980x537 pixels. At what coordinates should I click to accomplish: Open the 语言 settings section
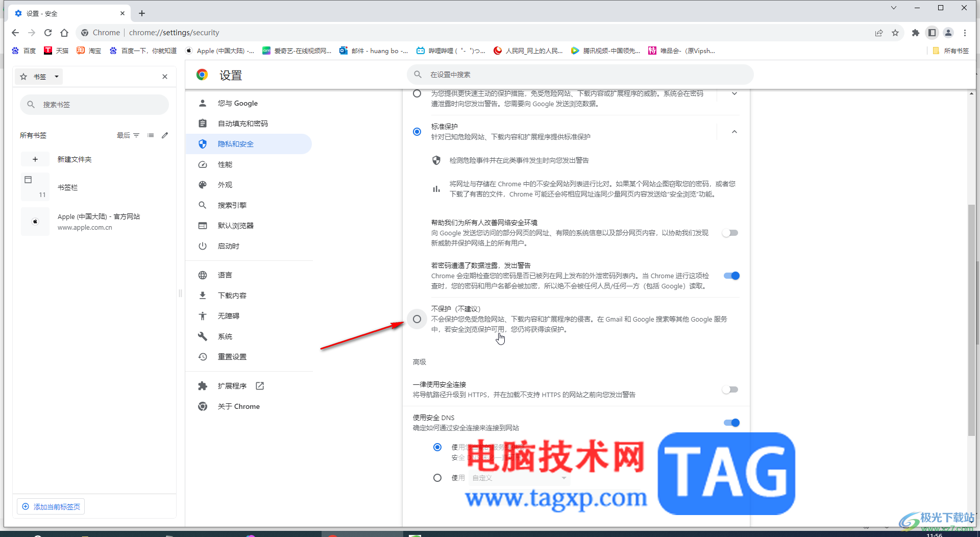249,275
